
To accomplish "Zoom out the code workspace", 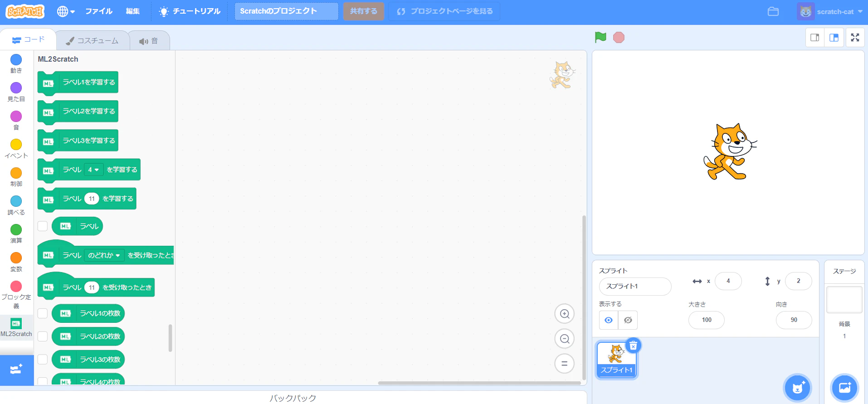I will tap(565, 339).
